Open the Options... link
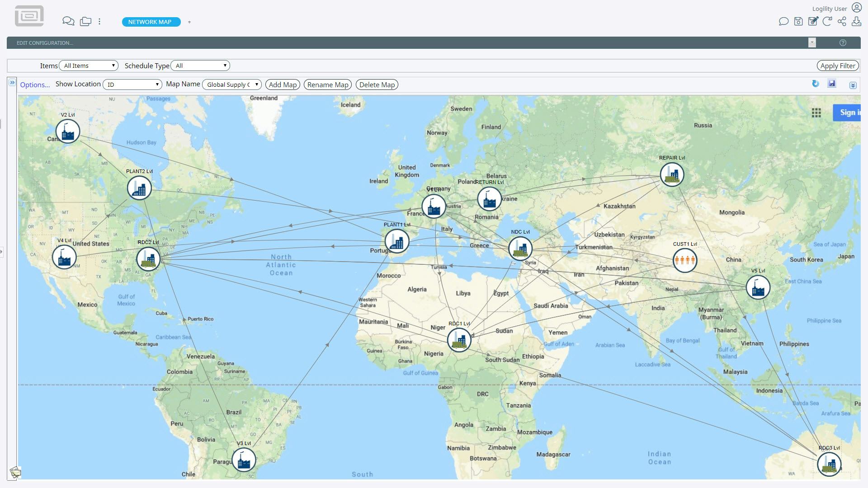868x488 pixels. click(35, 84)
